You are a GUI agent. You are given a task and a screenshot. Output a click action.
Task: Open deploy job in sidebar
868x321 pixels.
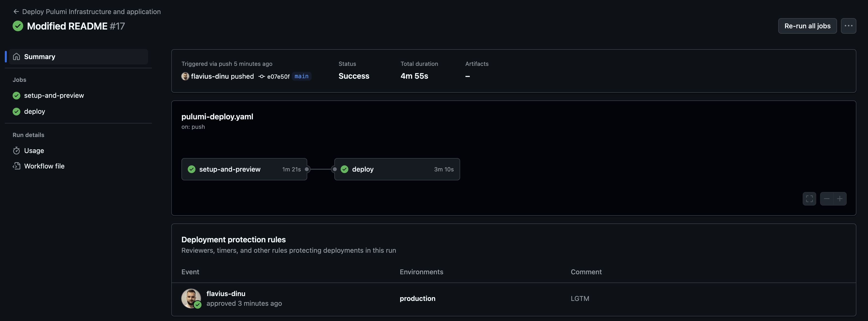[x=34, y=111]
